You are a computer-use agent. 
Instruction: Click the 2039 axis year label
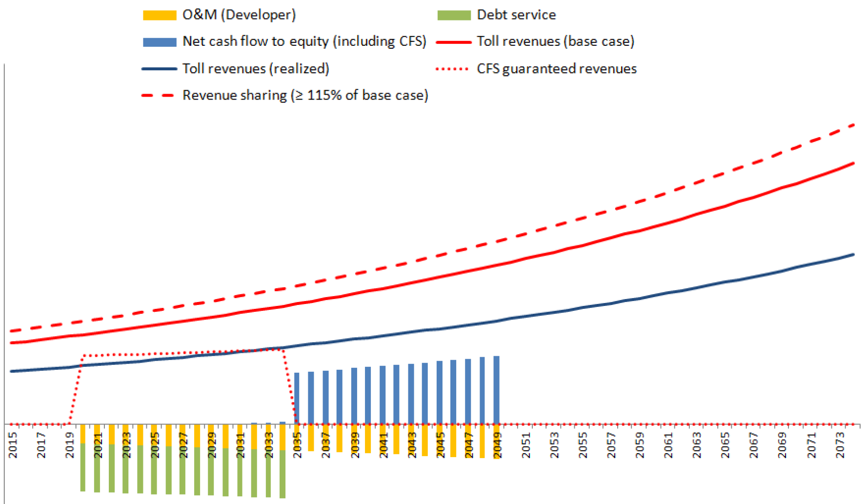(355, 445)
